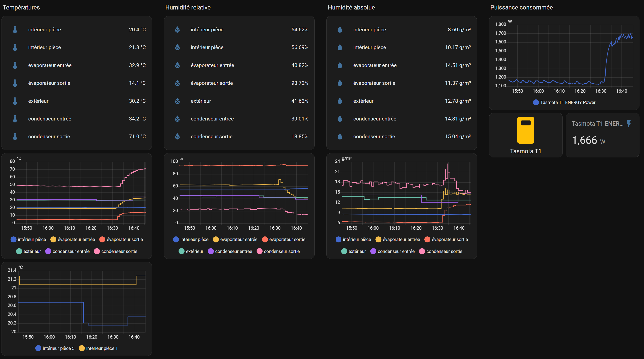This screenshot has height=359, width=644.
Task: Click water-percent icon for évaporateur sortie humidity
Action: [x=177, y=83]
